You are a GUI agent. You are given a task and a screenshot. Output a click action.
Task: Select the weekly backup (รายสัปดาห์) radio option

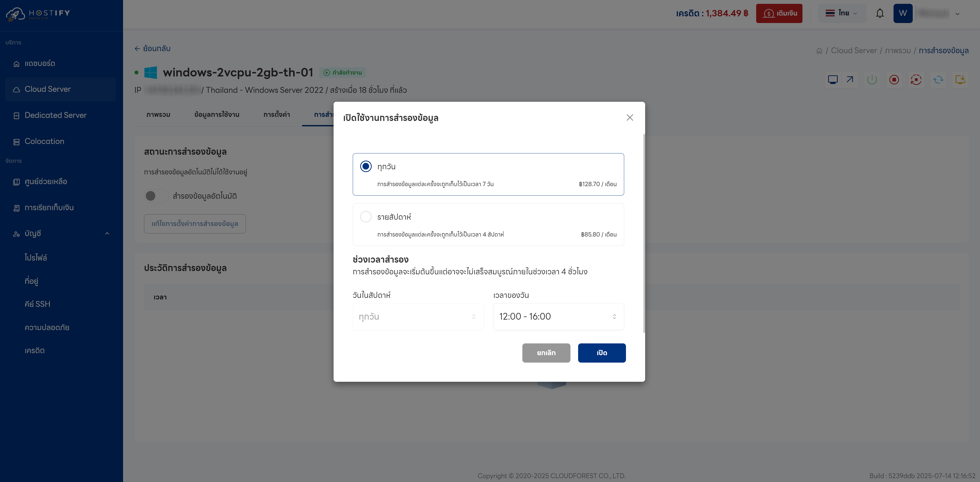coord(366,217)
